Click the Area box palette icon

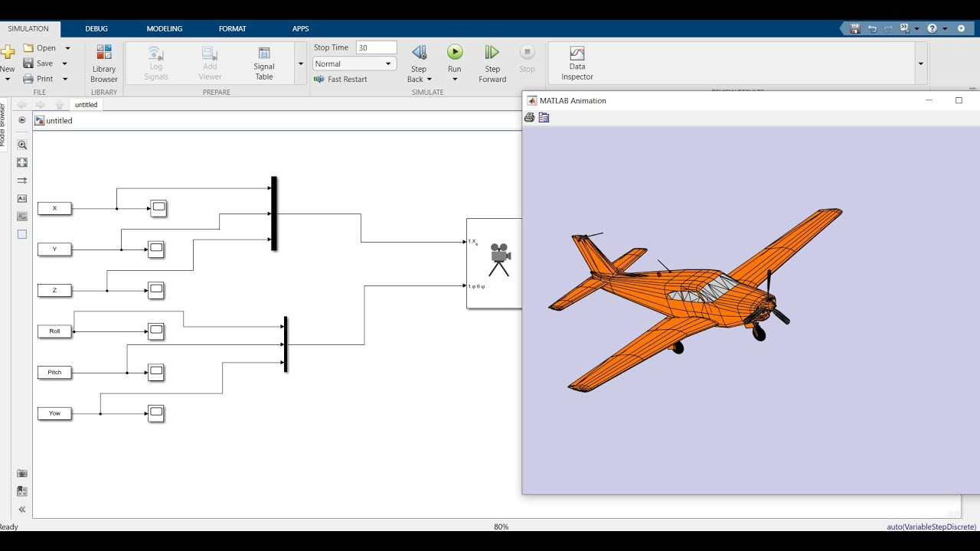click(22, 234)
